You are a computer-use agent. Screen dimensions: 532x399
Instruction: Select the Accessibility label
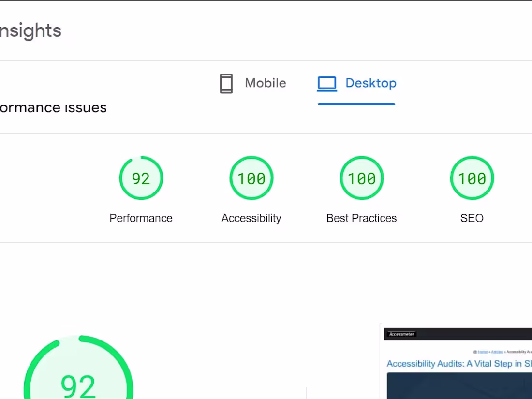[251, 218]
